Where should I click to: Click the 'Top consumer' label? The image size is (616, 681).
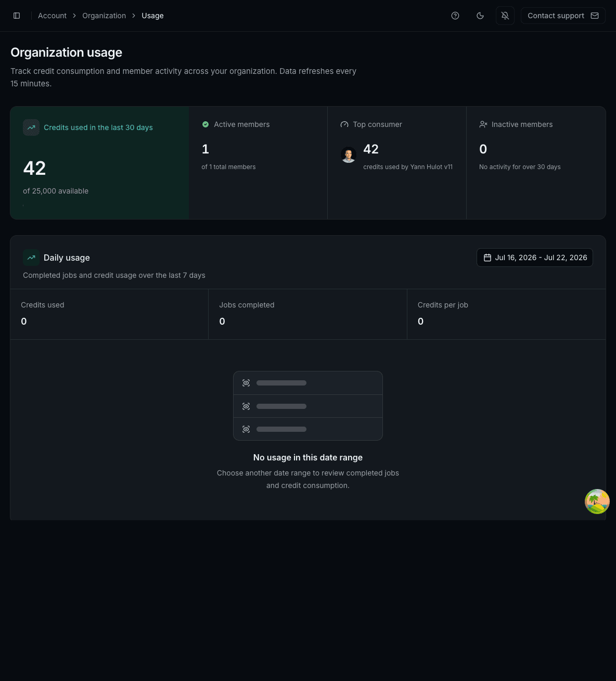pyautogui.click(x=377, y=124)
